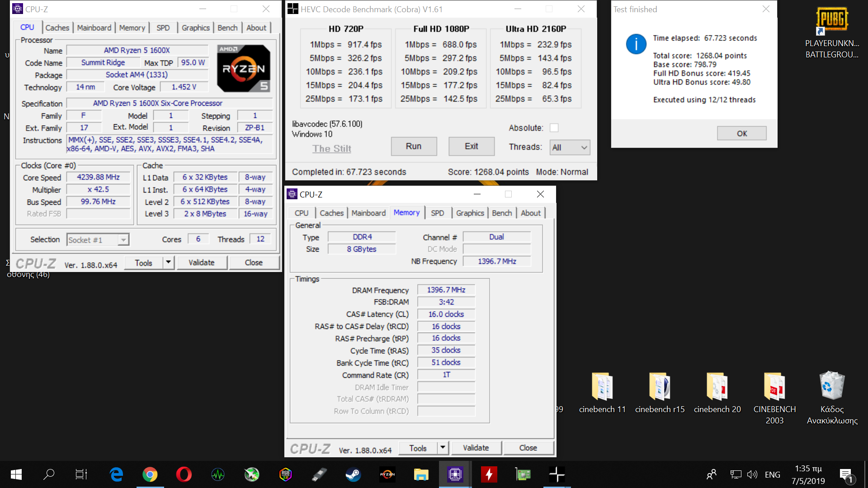The width and height of the screenshot is (868, 488).
Task: Open the Threads dropdown set to All
Action: 570,147
